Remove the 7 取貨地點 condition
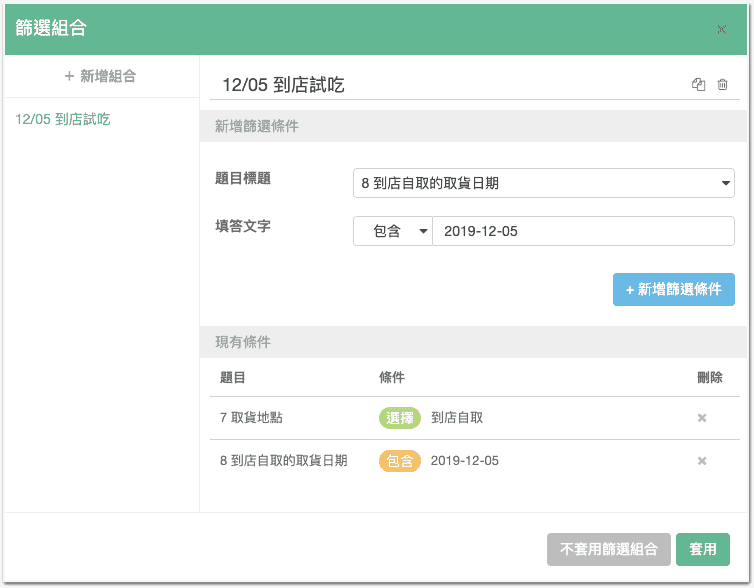 pos(702,418)
